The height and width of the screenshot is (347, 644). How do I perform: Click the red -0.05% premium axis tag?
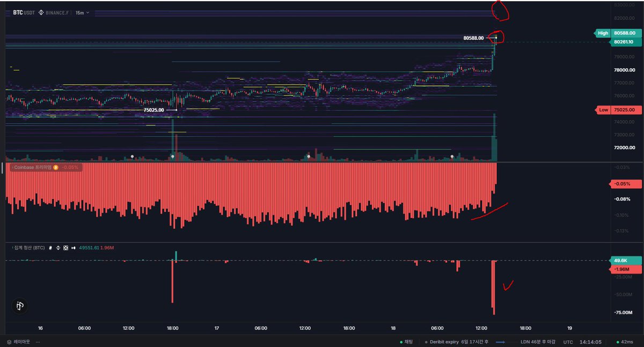click(x=626, y=184)
